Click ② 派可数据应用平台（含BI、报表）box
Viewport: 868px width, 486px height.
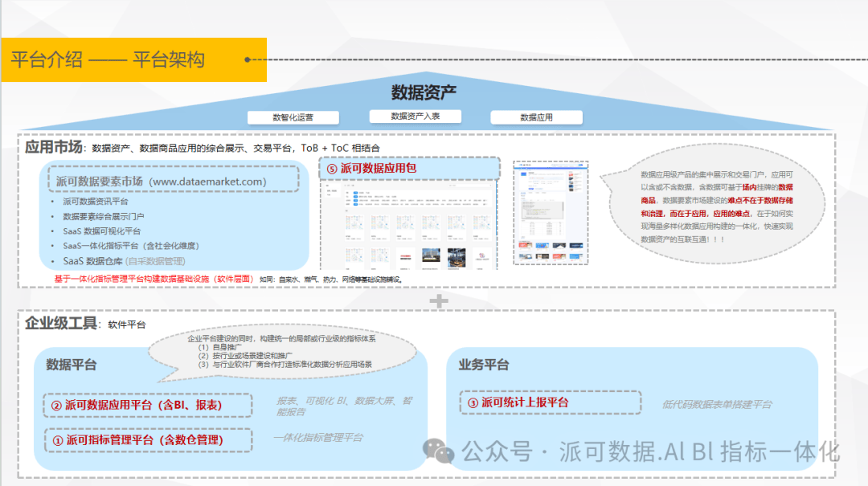(x=148, y=405)
